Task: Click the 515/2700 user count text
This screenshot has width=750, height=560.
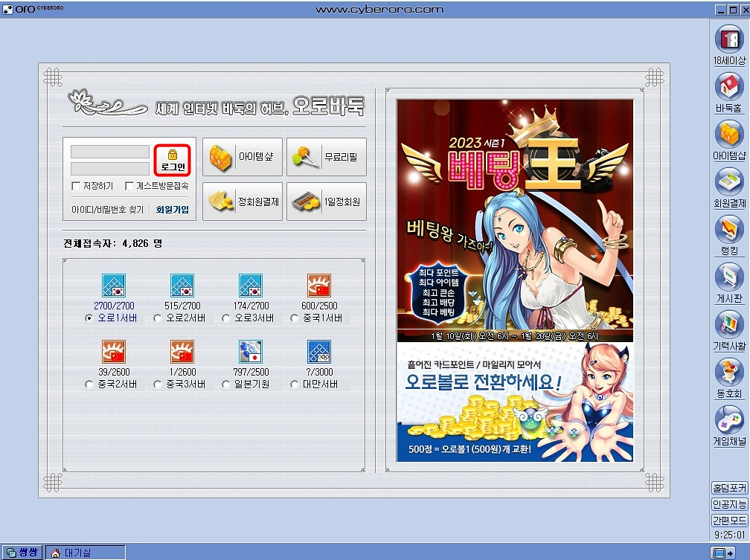Action: point(182,306)
